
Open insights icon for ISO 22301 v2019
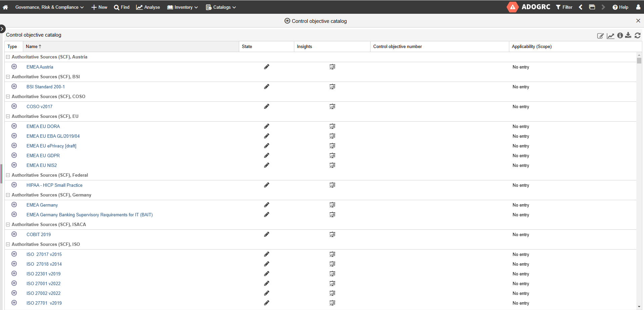pos(332,274)
